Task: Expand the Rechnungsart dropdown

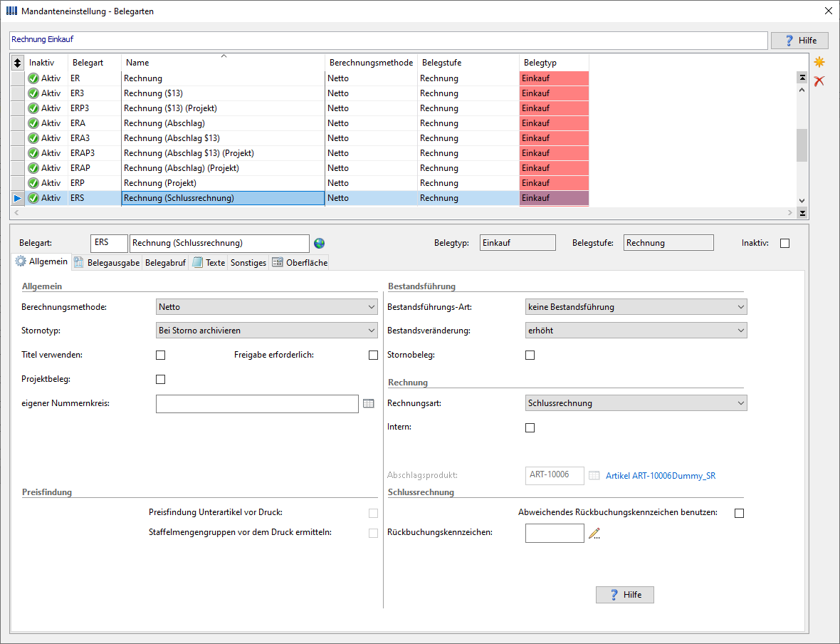Action: [x=636, y=403]
